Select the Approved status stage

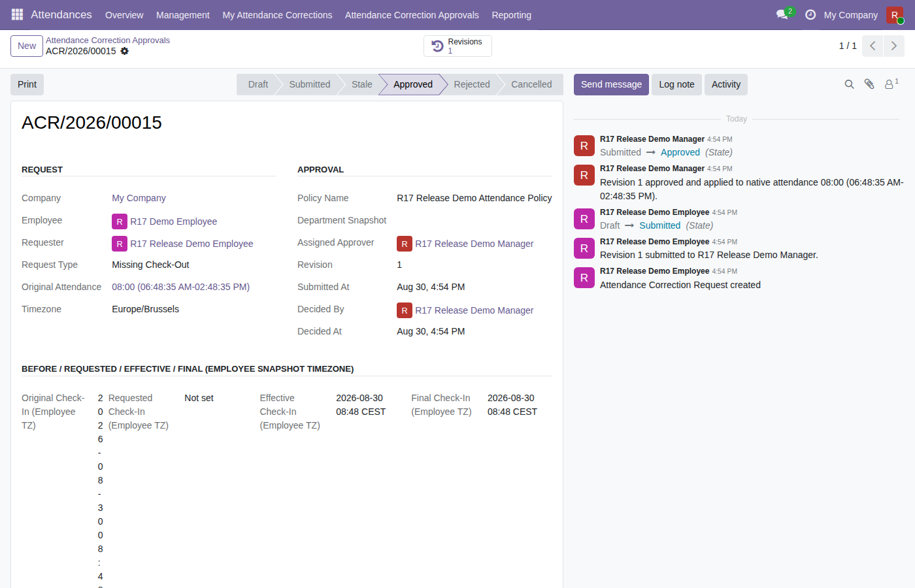pyautogui.click(x=413, y=84)
